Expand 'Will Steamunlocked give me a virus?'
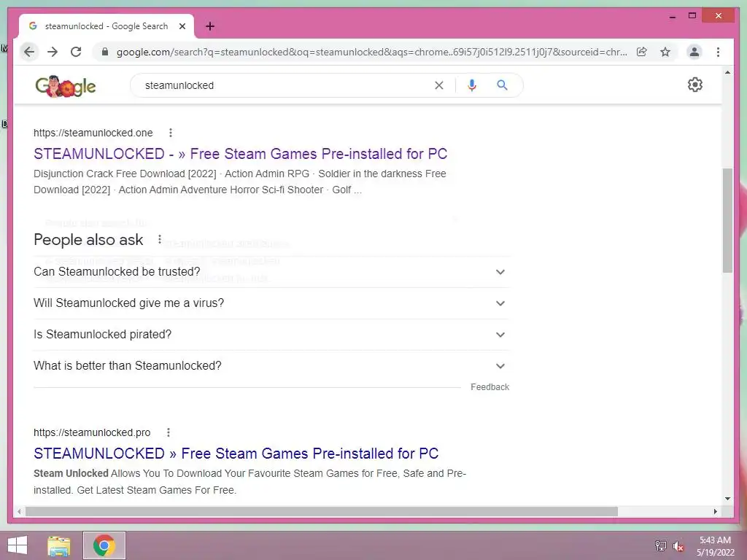The image size is (747, 560). pos(271,303)
